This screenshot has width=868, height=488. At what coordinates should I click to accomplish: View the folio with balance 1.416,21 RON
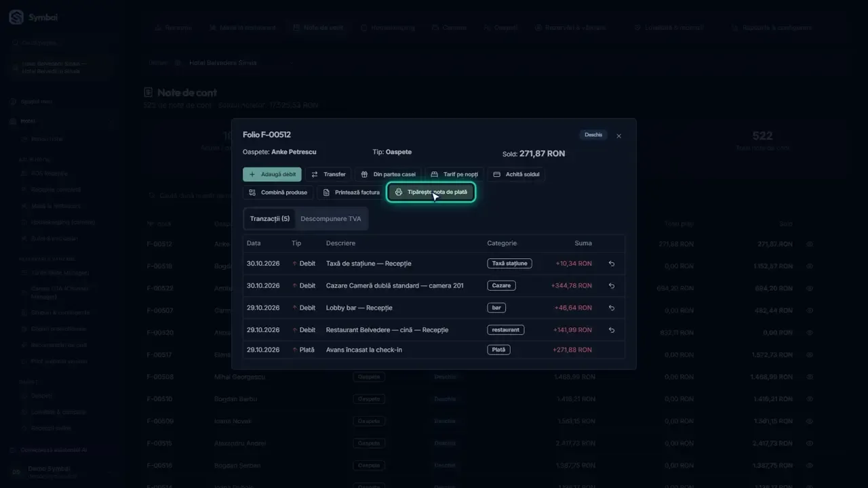(x=810, y=399)
